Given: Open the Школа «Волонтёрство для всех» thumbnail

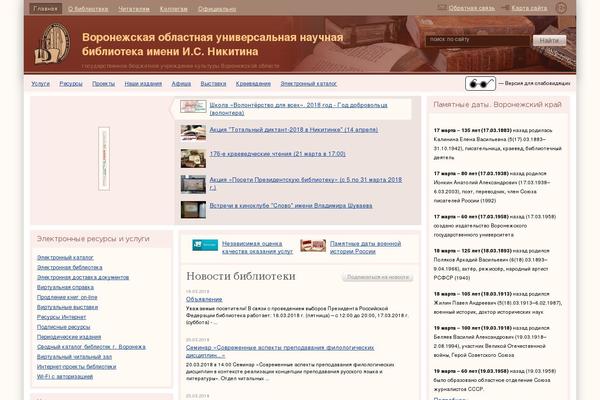Looking at the screenshot, I should [193, 106].
